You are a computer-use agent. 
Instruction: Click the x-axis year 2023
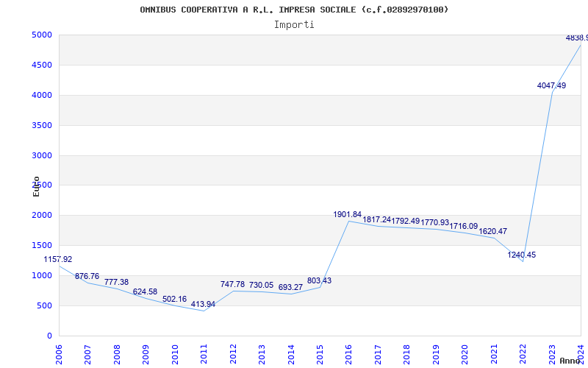click(553, 355)
